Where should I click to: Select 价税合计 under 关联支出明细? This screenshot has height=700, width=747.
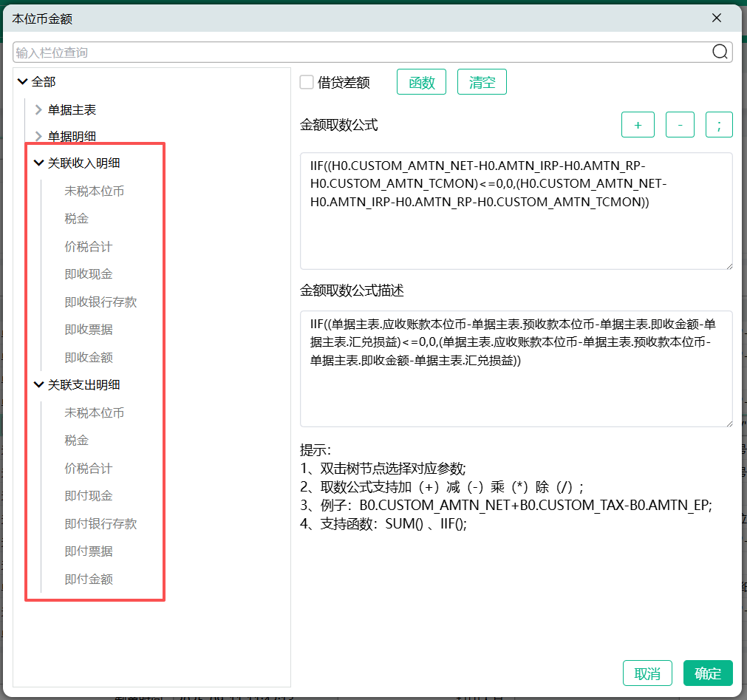pos(89,468)
